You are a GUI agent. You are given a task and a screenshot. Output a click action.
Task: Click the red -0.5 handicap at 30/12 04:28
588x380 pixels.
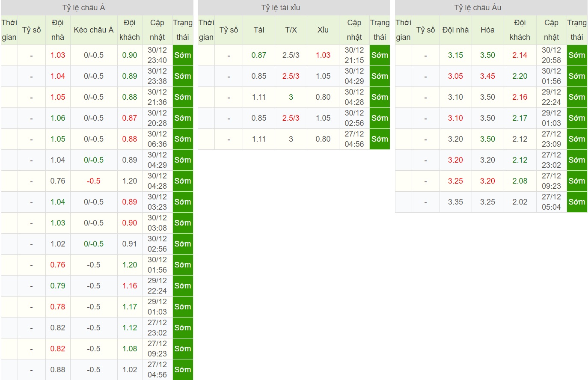point(94,181)
